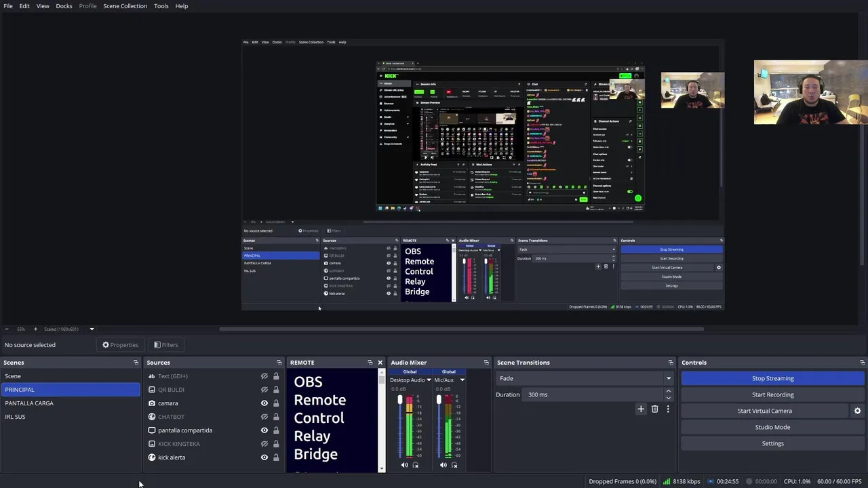Show the KICK KINGTEKA source
This screenshot has width=868, height=488.
(x=264, y=444)
